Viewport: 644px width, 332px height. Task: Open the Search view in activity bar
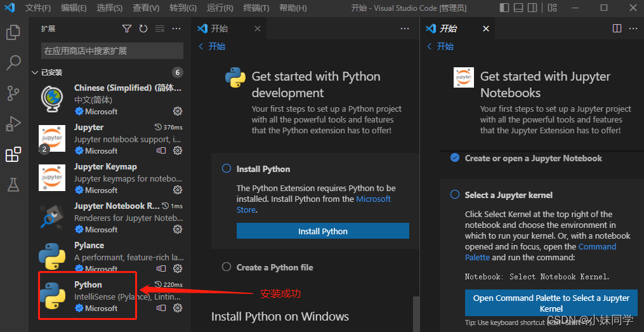[13, 62]
